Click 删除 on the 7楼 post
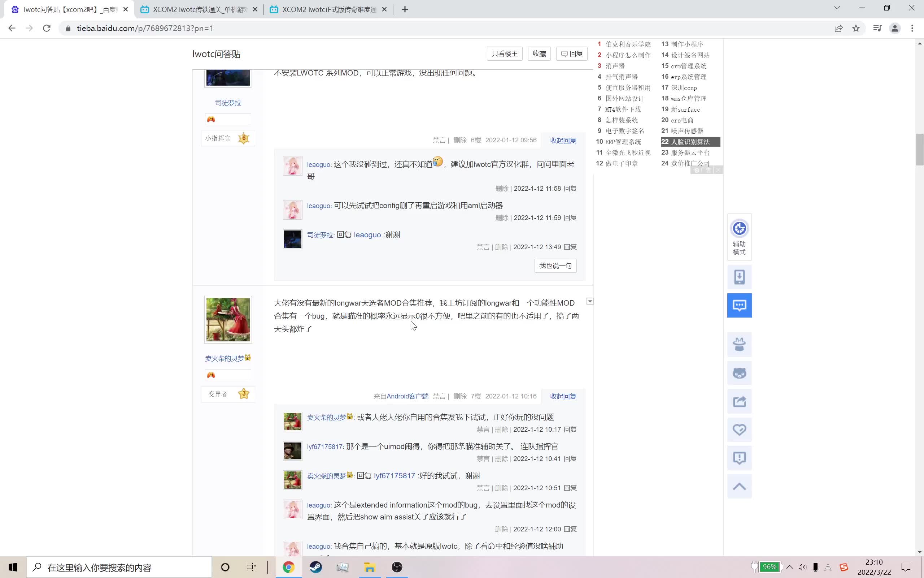 click(x=460, y=396)
